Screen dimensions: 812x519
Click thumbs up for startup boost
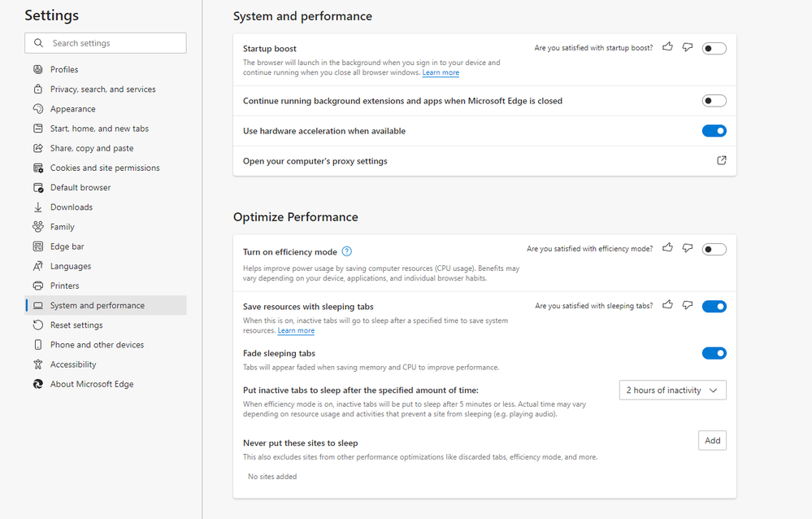coord(667,47)
